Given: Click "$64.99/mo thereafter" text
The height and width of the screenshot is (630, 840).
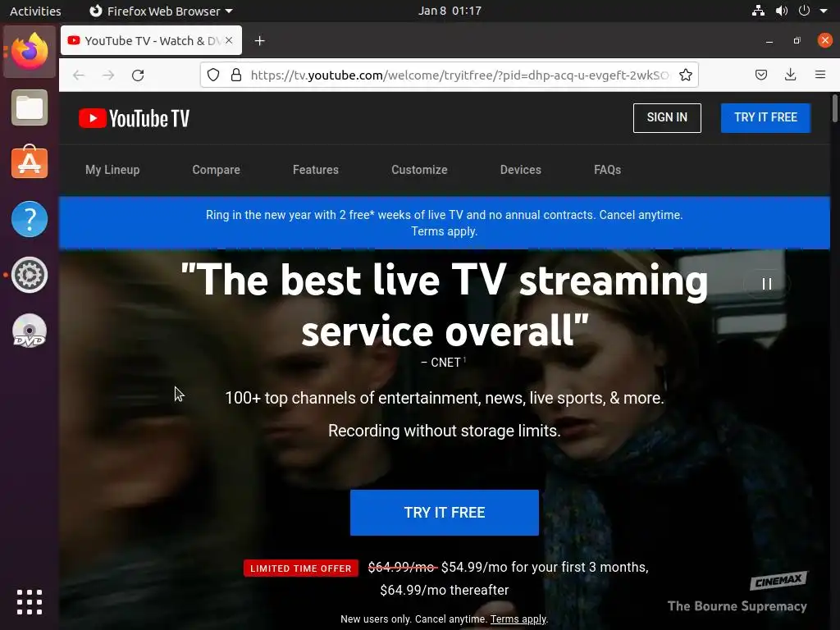Looking at the screenshot, I should pyautogui.click(x=444, y=591).
